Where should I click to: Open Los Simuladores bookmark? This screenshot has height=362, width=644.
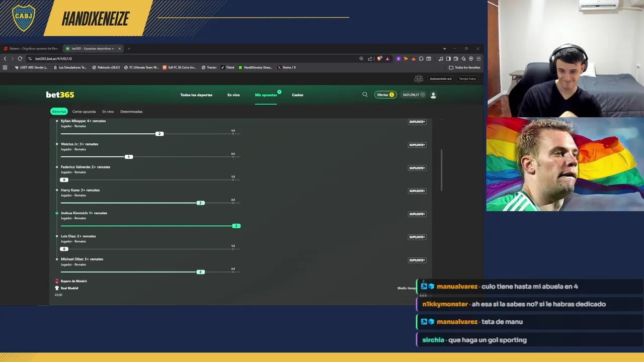[x=70, y=67]
